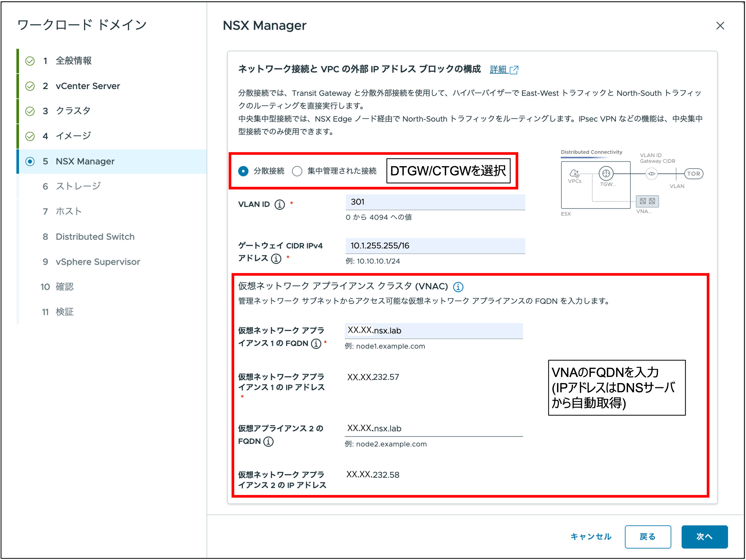Click the hint 0 から 4094 への値
The image size is (746, 560).
378,217
